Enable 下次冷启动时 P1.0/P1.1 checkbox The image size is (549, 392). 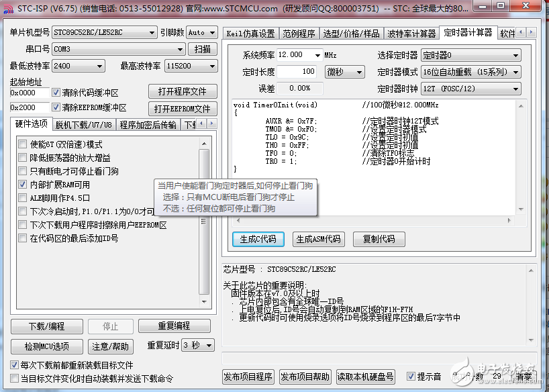point(22,211)
